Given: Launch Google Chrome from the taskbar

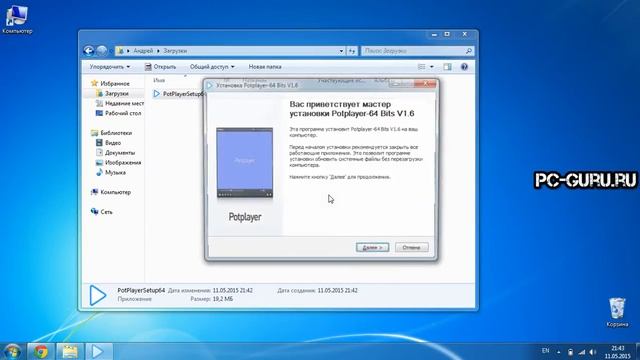Looking at the screenshot, I should 41,351.
